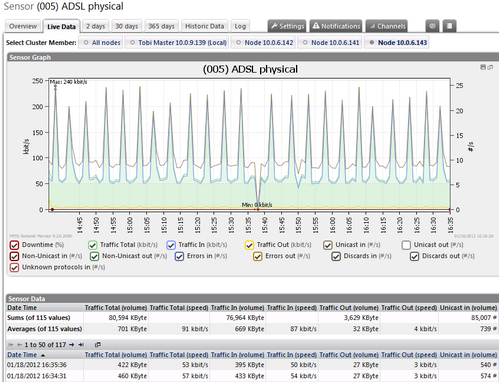Open the Channels tab button
Image resolution: width=499 pixels, height=382 pixels.
point(387,26)
